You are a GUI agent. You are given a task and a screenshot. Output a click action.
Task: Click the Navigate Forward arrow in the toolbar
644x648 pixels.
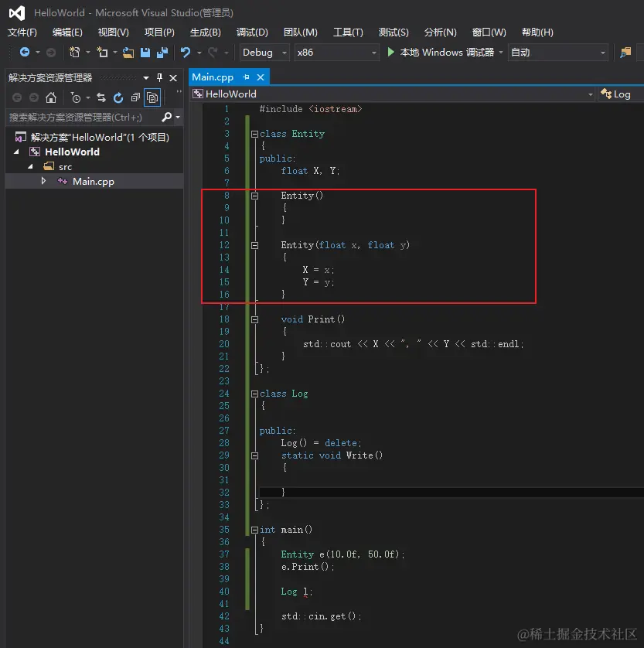(51, 52)
